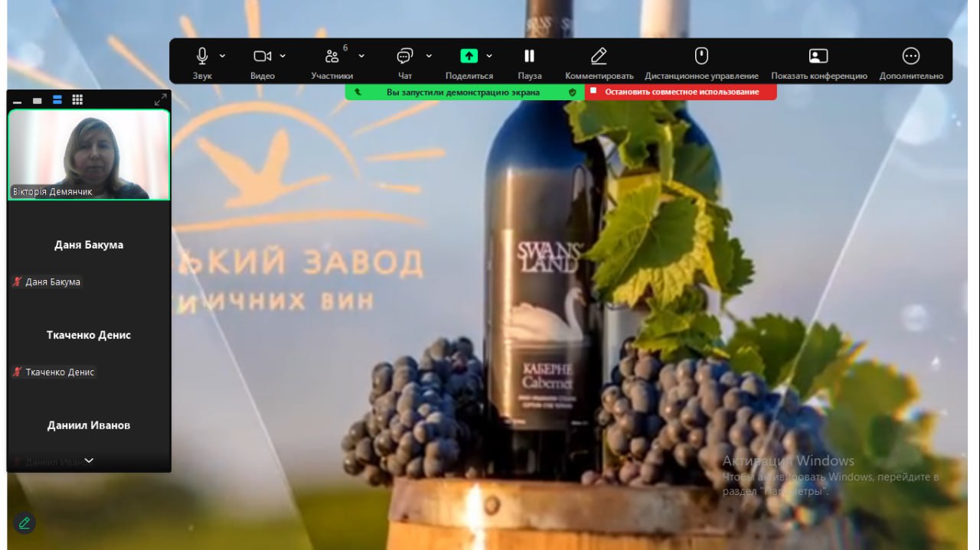Select the Даня Бакума participant tile
The height and width of the screenshot is (550, 980).
click(x=89, y=246)
